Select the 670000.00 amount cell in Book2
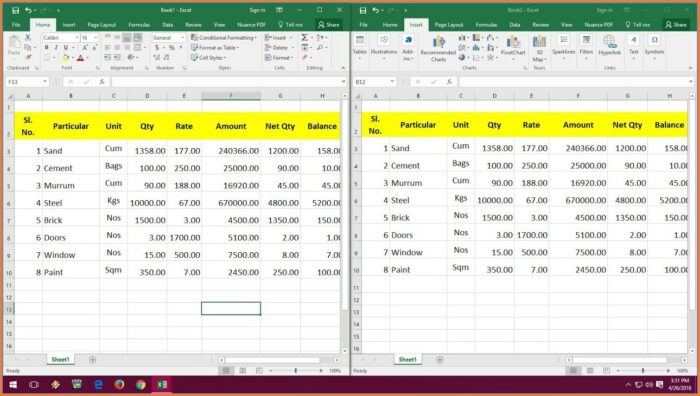Screen dimensions: 700x396 (x=578, y=200)
